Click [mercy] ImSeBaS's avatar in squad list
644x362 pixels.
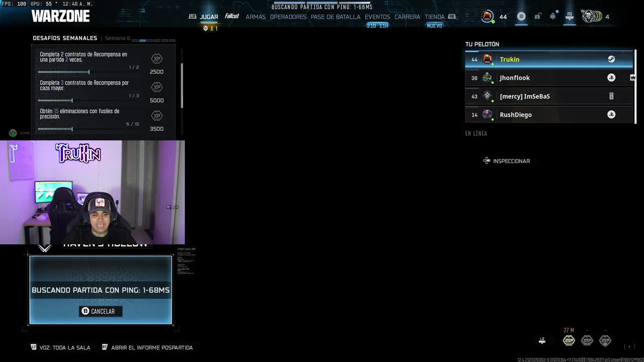(x=487, y=96)
